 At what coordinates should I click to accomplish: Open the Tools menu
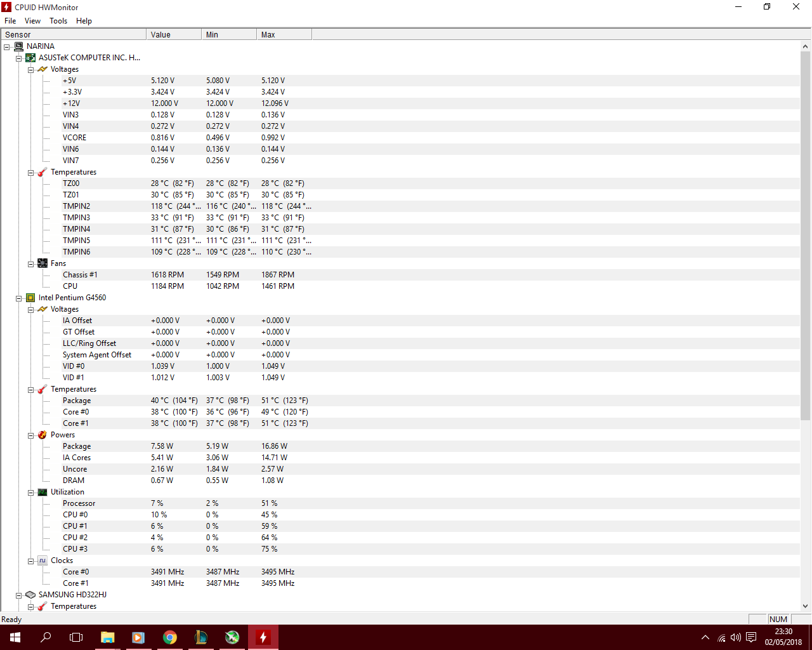point(58,21)
